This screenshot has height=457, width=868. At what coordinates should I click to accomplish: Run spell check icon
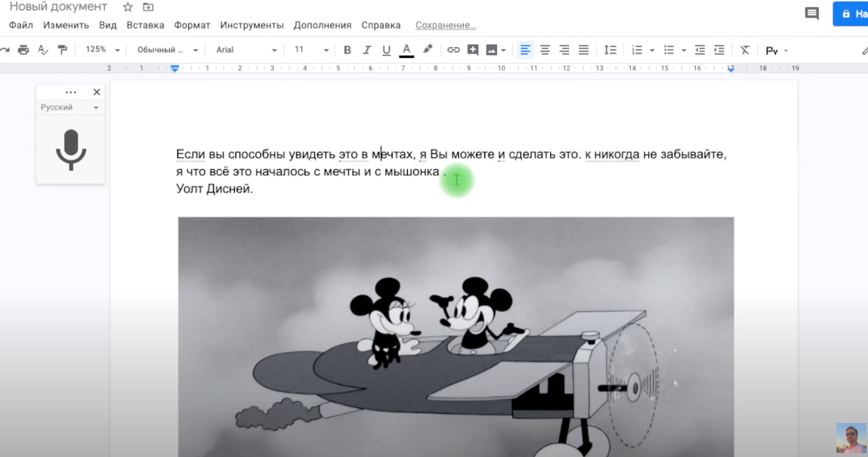tap(42, 51)
